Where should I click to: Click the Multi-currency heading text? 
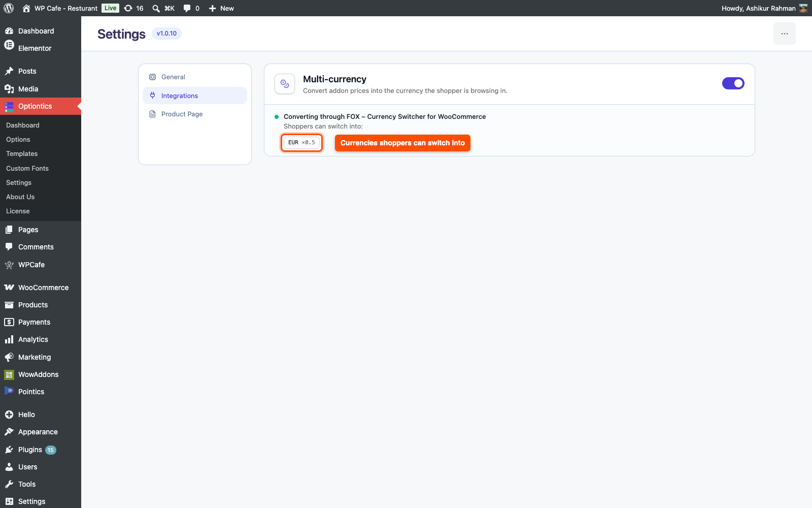coord(334,79)
